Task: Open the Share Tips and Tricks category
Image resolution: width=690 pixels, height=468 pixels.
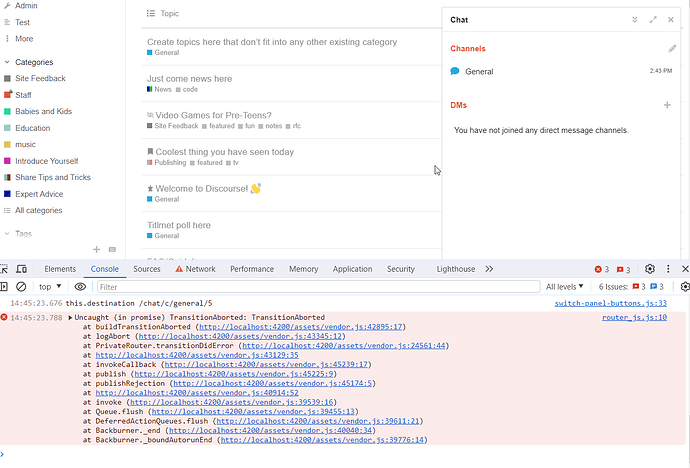Action: [53, 177]
